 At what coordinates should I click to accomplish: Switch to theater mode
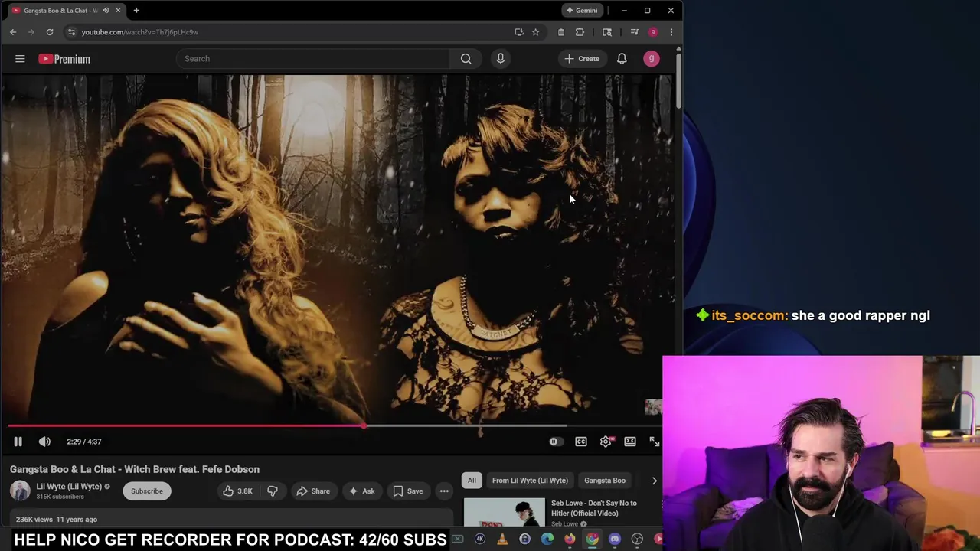point(630,442)
